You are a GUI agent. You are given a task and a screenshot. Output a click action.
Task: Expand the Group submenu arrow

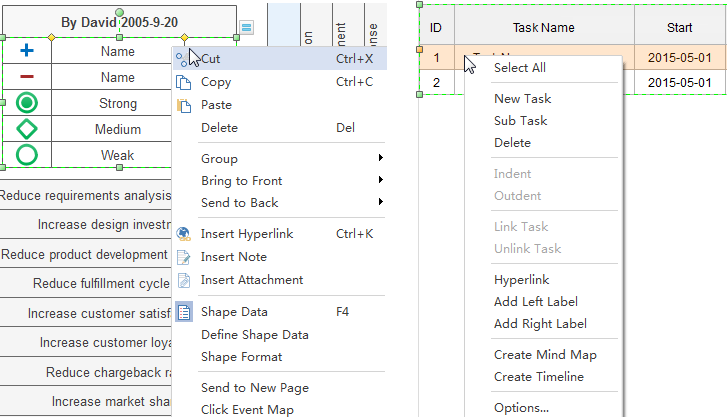click(x=380, y=159)
